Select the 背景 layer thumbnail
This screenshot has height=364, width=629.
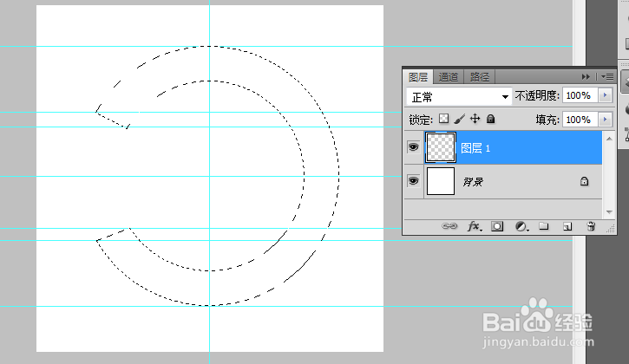point(441,181)
